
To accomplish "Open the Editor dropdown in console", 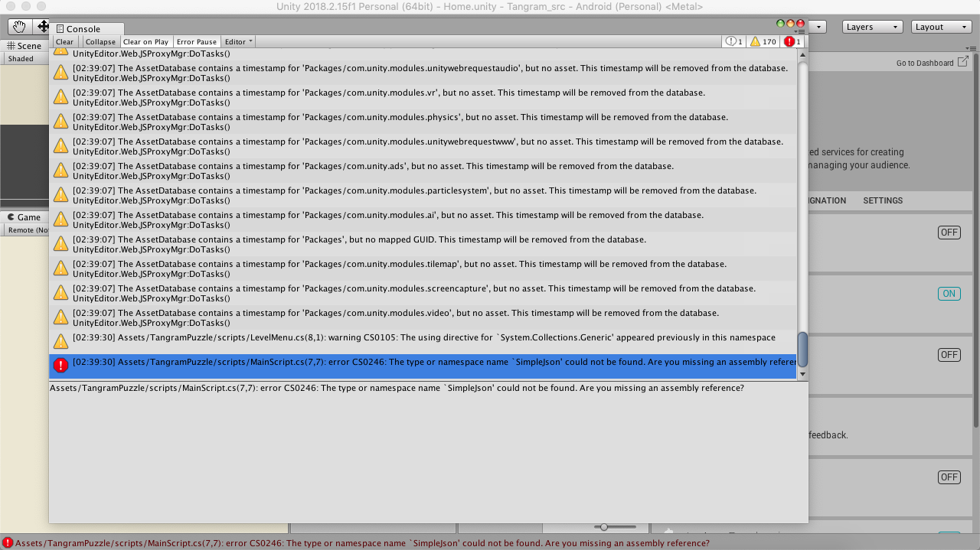I will tap(238, 42).
